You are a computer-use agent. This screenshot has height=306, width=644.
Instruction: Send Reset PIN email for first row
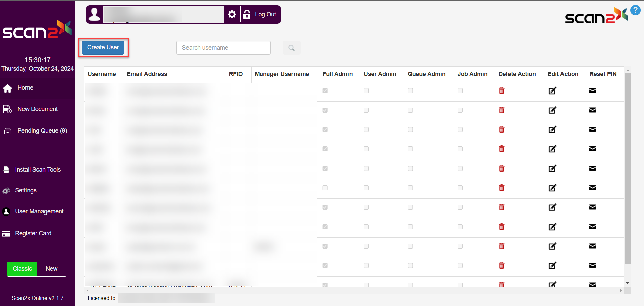592,90
